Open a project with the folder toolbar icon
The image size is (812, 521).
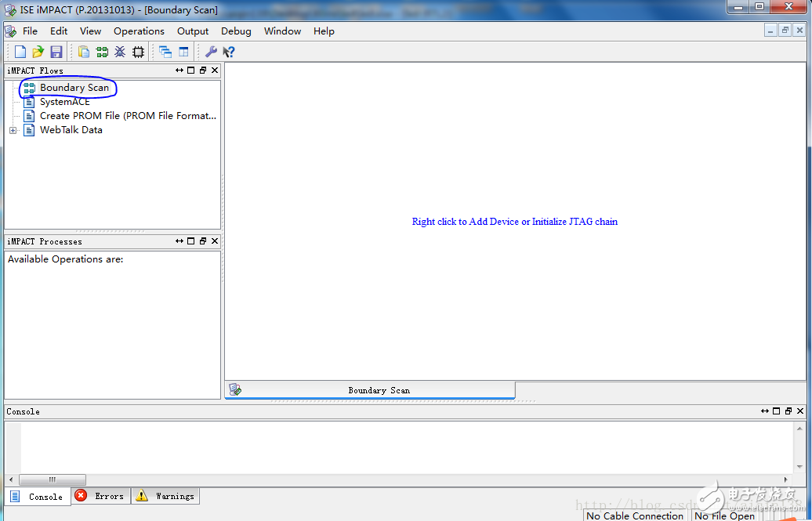38,51
